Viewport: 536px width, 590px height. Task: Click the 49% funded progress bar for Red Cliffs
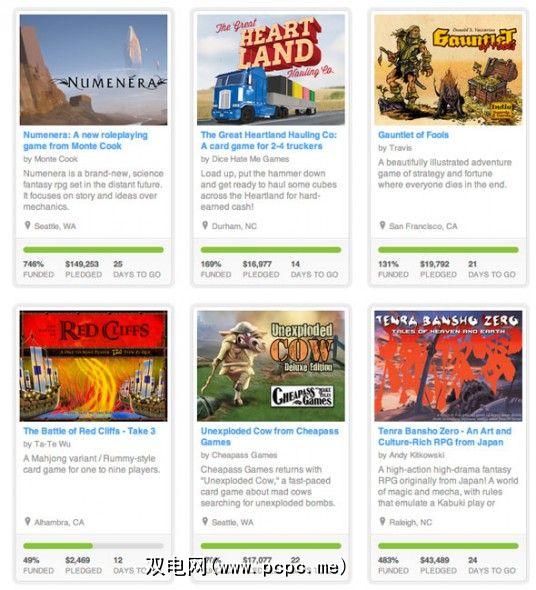pos(93,546)
